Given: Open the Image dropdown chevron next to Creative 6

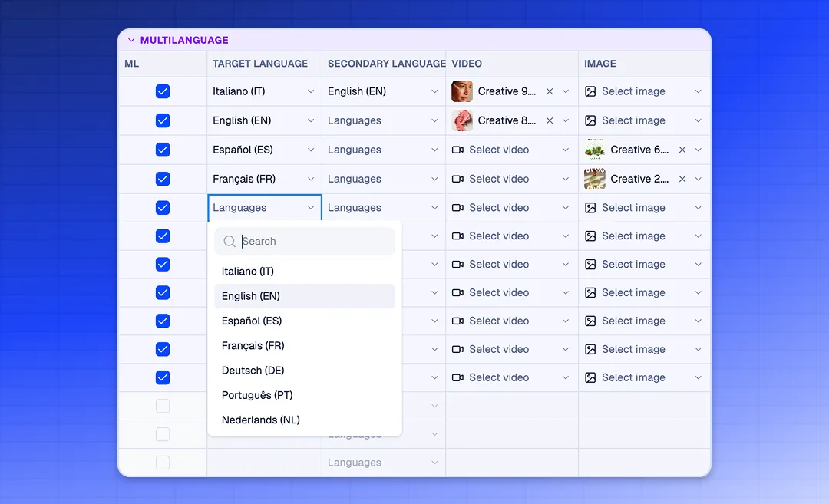Looking at the screenshot, I should (699, 150).
